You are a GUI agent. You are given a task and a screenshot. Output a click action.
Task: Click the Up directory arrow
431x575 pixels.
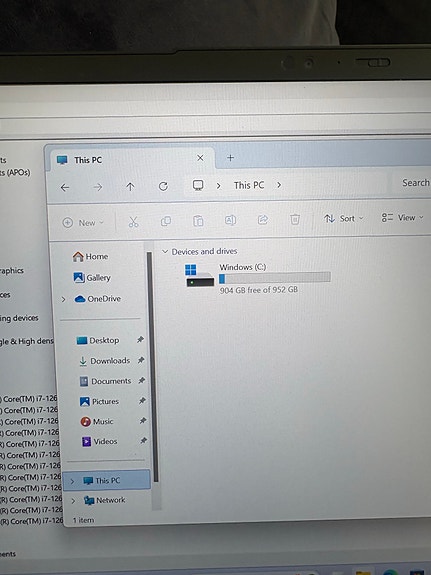pyautogui.click(x=130, y=187)
